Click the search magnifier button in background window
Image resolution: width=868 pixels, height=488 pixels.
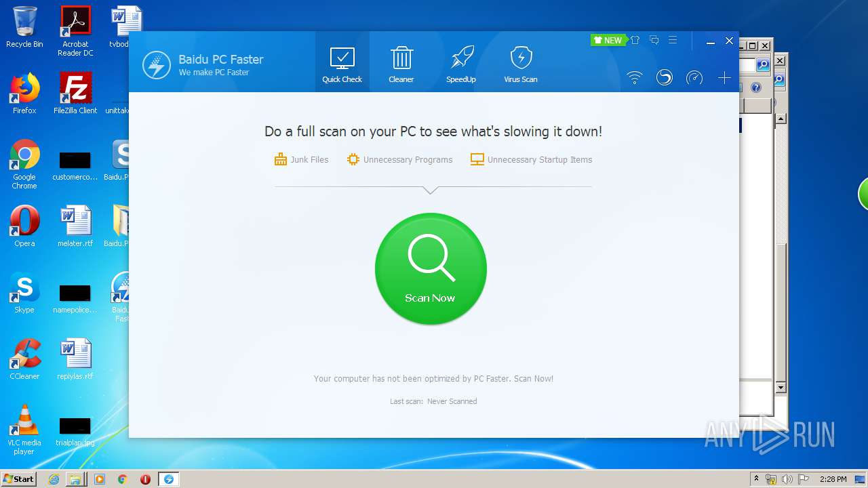point(763,65)
